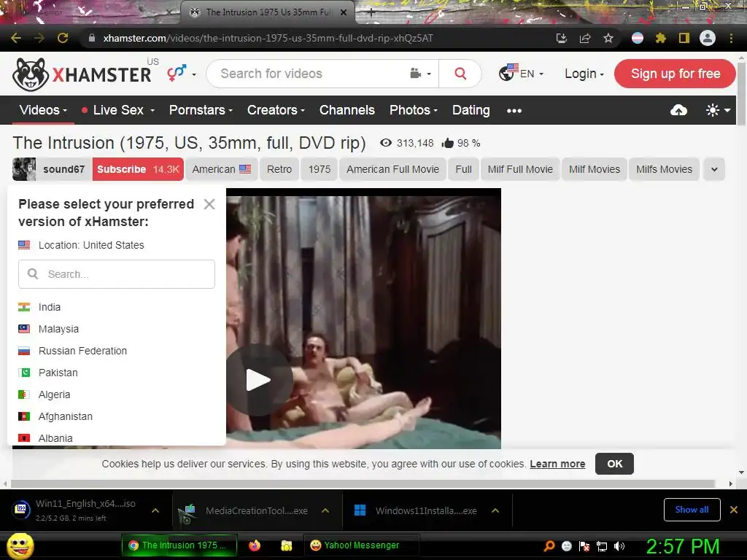The width and height of the screenshot is (747, 560).
Task: Open the search type camera dropdown
Action: click(x=421, y=74)
